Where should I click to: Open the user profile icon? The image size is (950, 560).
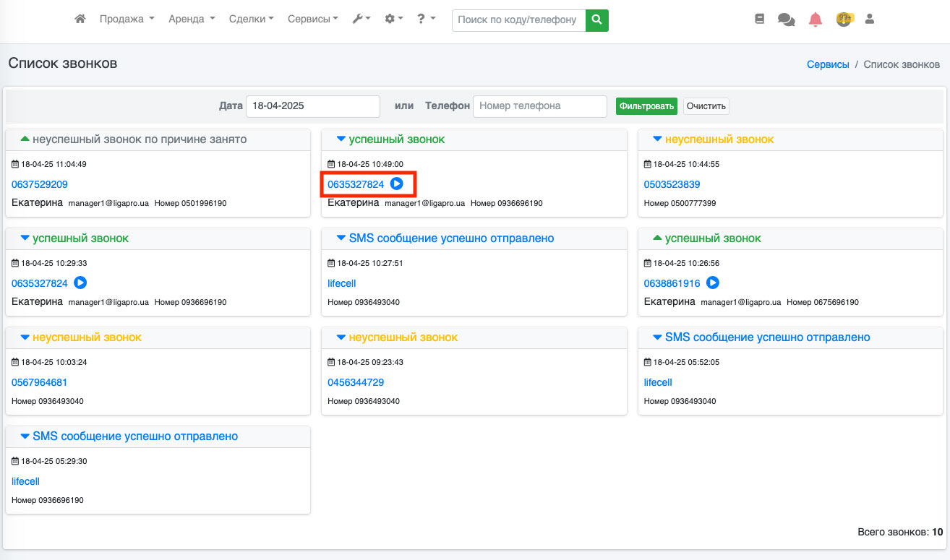(x=870, y=20)
